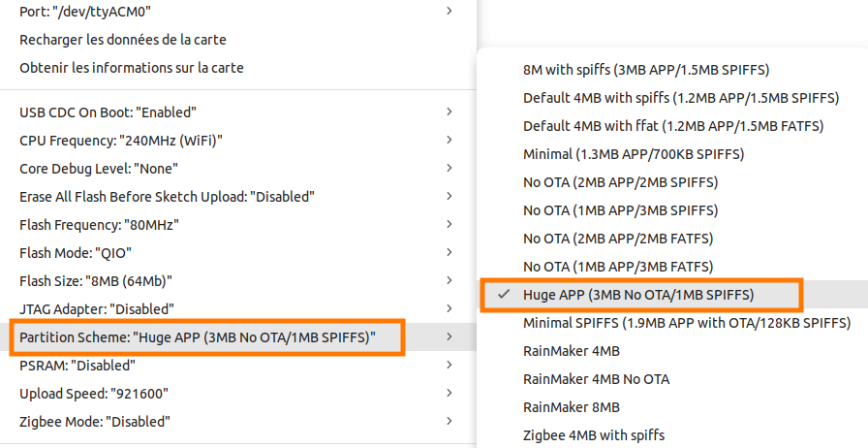The height and width of the screenshot is (448, 868).
Task: Expand the Flash Size 8MB submenu
Action: point(96,281)
